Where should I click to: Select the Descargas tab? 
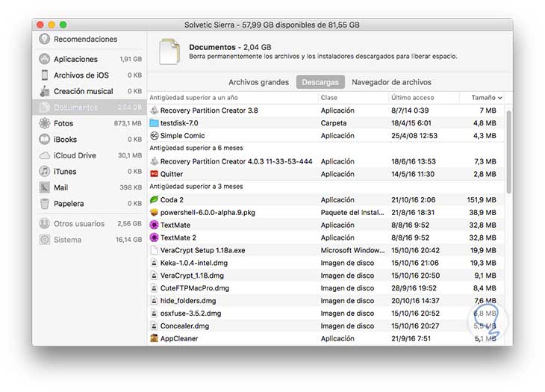tap(320, 82)
